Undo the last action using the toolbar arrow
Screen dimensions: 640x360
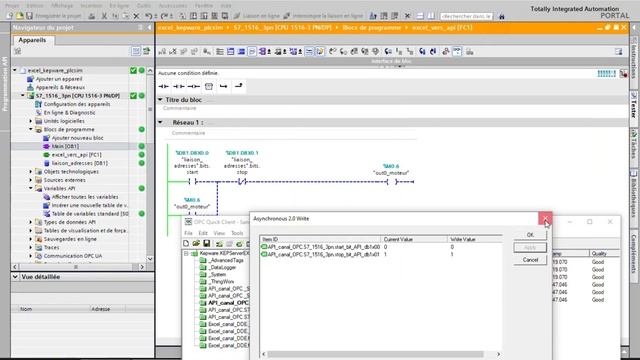[x=149, y=16]
